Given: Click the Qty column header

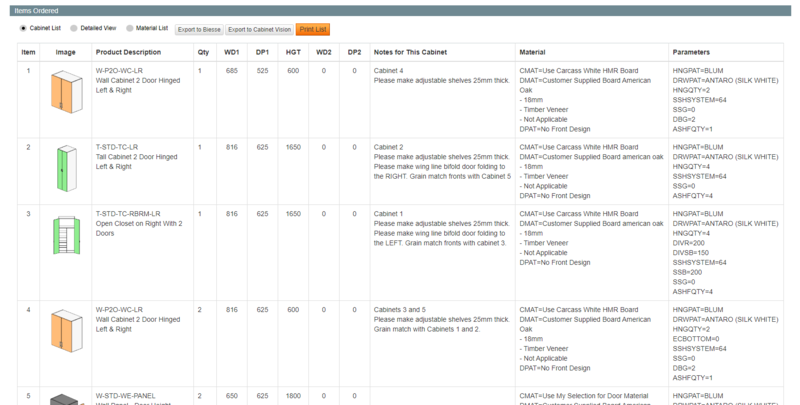Looking at the screenshot, I should pyautogui.click(x=203, y=51).
